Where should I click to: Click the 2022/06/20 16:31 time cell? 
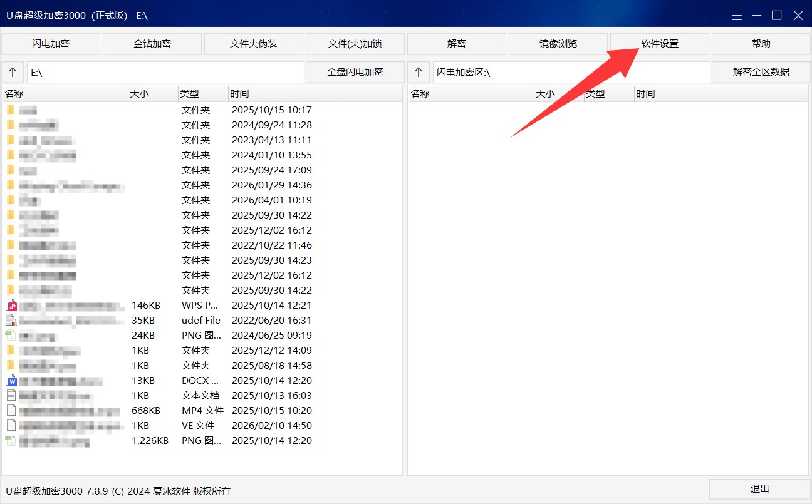[x=272, y=321]
